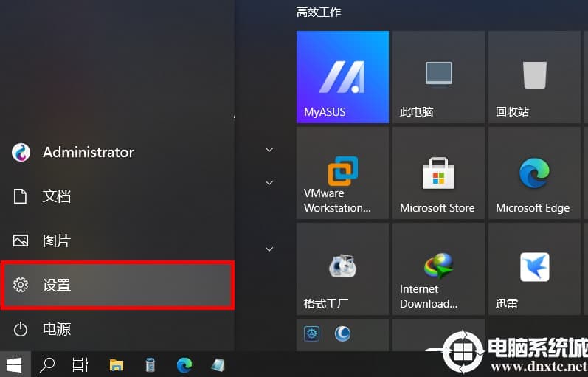Launch the Internet Download Manager tile

438,269
